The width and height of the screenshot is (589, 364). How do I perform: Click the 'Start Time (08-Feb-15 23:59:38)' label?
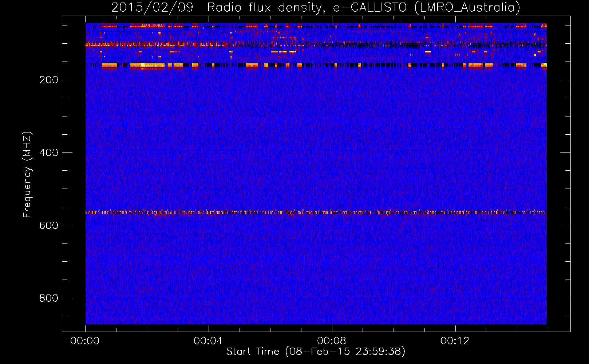coord(316,352)
